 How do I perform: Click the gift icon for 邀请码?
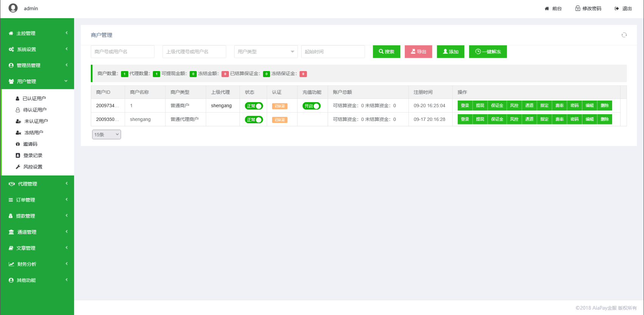[18, 144]
